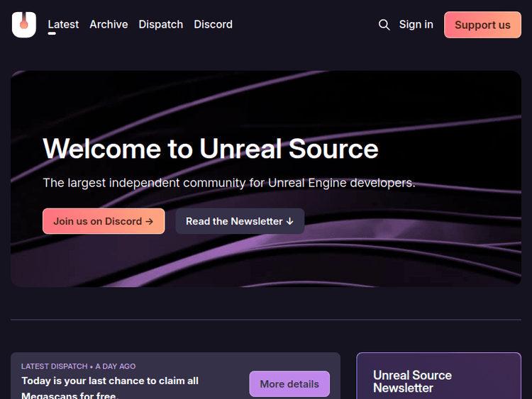The image size is (532, 399).
Task: Go to the Latest nav item
Action: point(63,24)
